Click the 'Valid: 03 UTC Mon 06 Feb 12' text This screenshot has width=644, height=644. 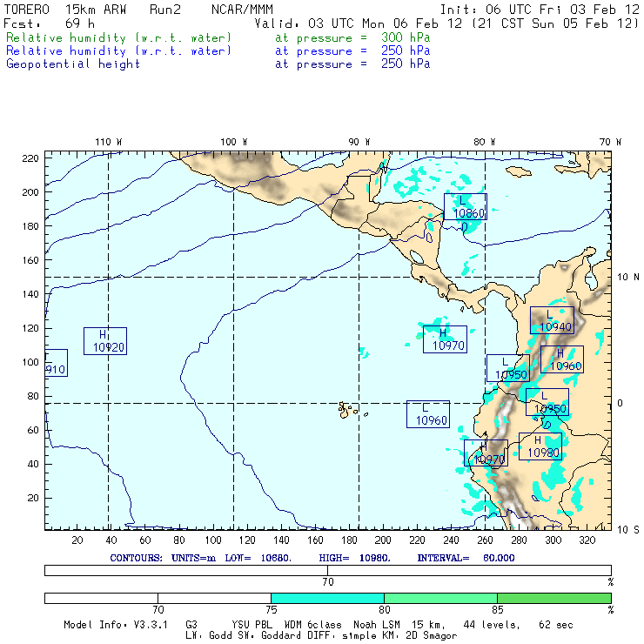coord(359,23)
